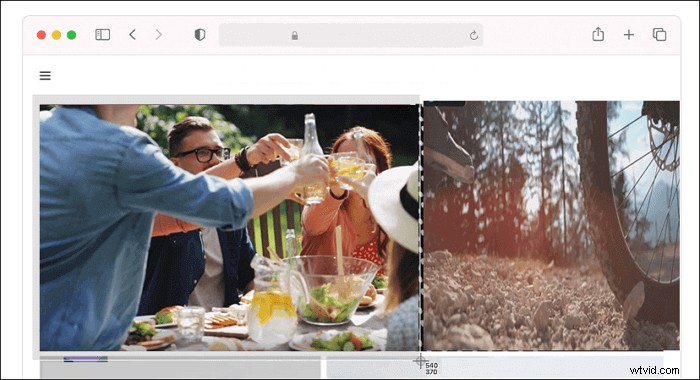This screenshot has height=380, width=700.
Task: Click into the Safari address bar
Action: [351, 35]
